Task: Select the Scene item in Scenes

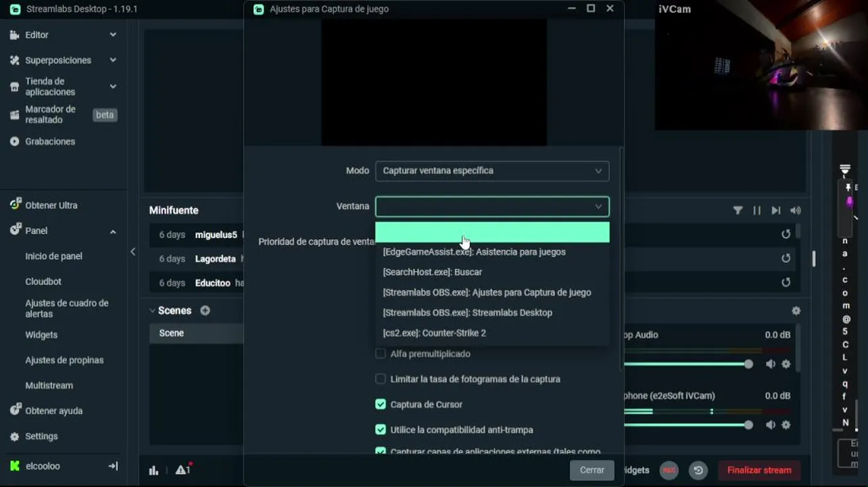Action: (x=196, y=333)
